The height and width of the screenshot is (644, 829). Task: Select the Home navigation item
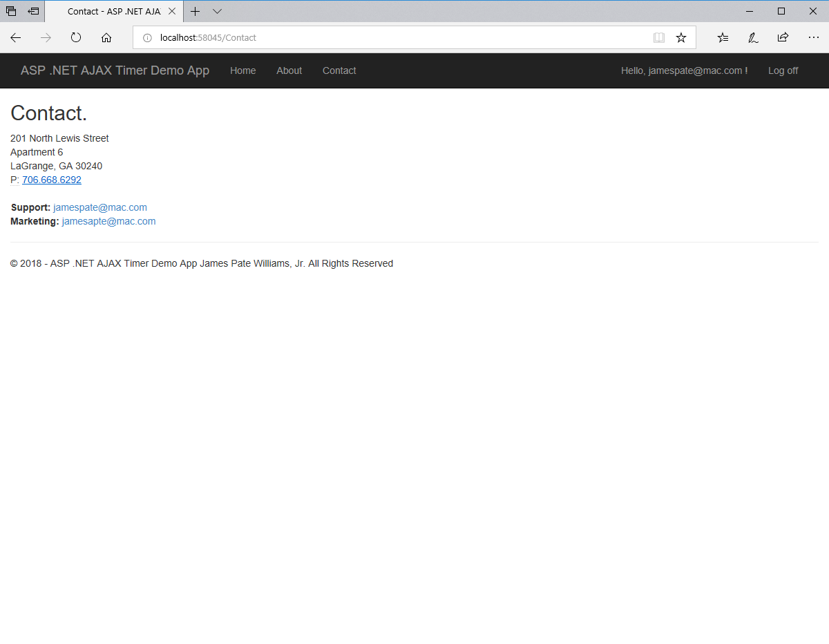point(242,70)
